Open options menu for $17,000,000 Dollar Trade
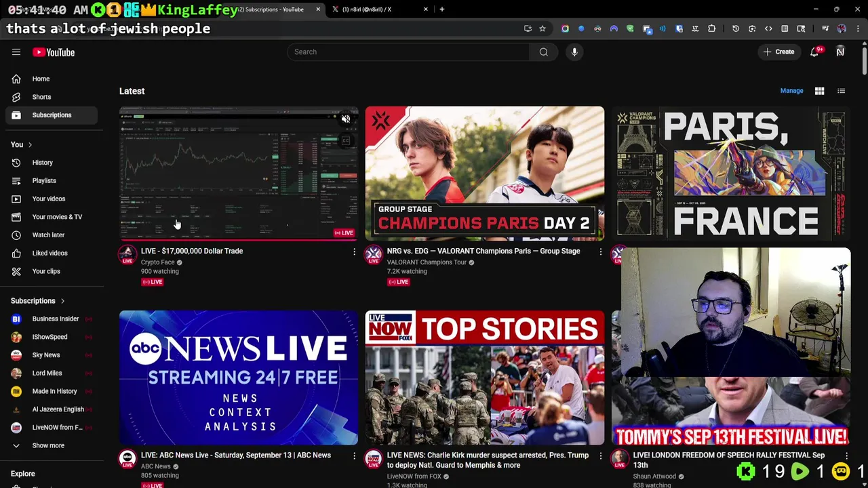The height and width of the screenshot is (488, 868). (x=354, y=252)
